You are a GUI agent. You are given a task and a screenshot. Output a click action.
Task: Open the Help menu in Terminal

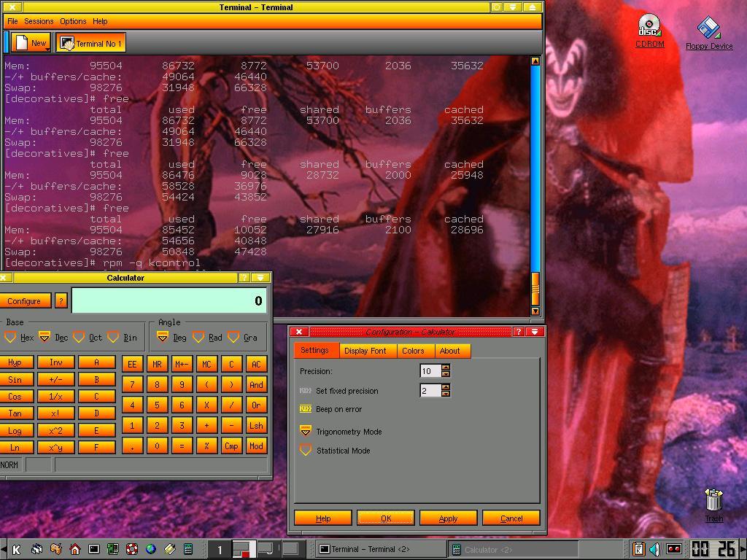(x=100, y=21)
